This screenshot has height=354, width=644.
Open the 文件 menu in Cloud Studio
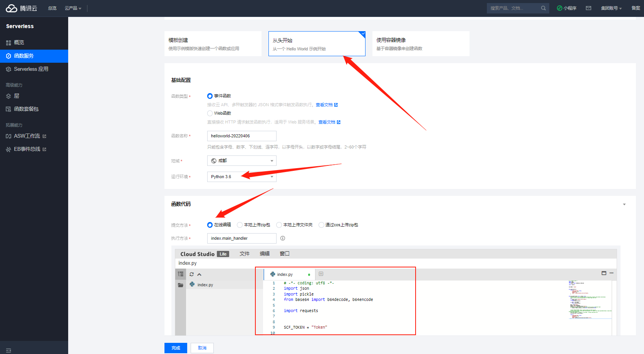(245, 254)
